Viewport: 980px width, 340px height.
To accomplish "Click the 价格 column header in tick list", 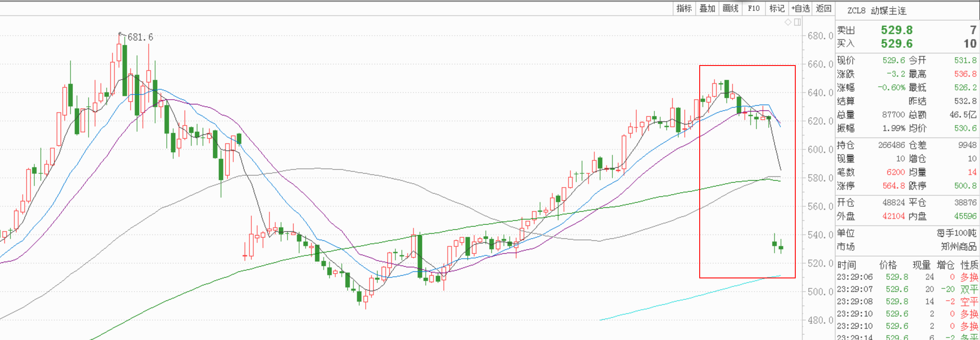I will click(x=888, y=265).
